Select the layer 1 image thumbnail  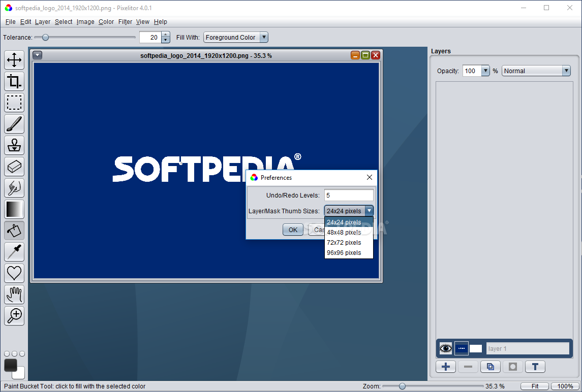click(x=462, y=348)
